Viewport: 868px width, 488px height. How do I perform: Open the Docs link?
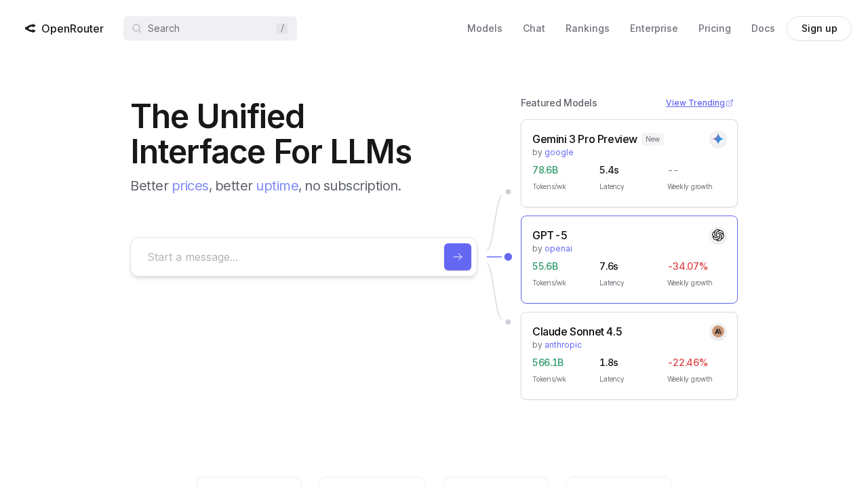(763, 28)
